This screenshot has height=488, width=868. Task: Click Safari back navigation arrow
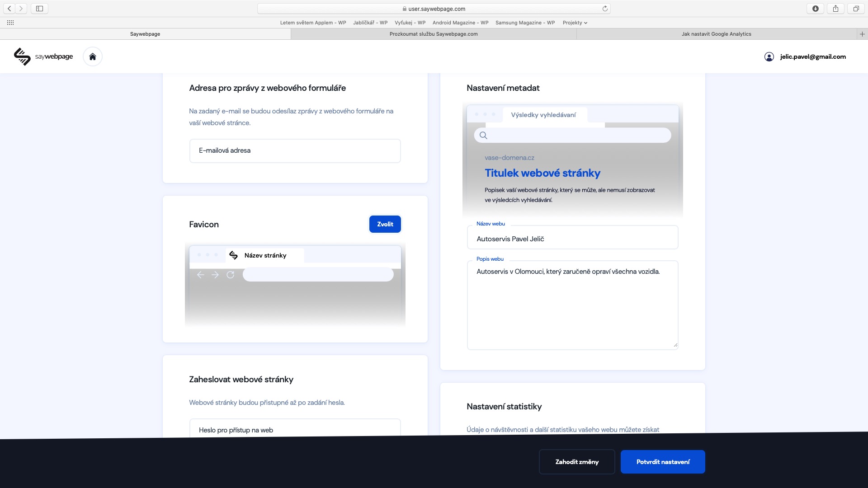9,9
